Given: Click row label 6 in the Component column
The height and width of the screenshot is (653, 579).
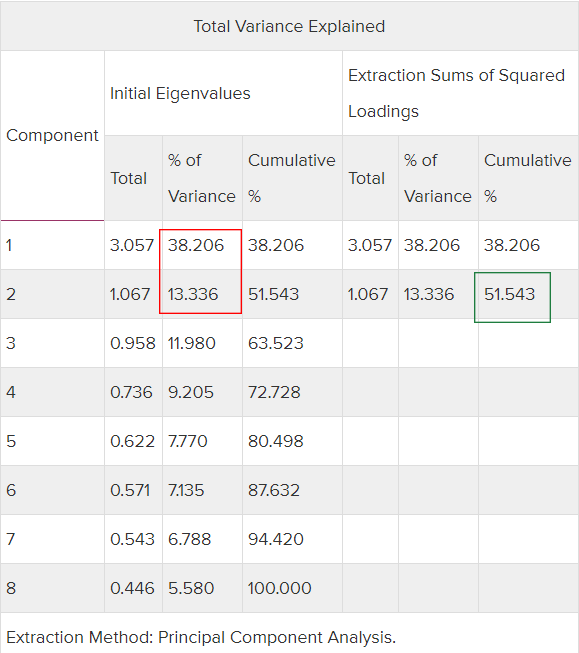Looking at the screenshot, I should pos(11,490).
